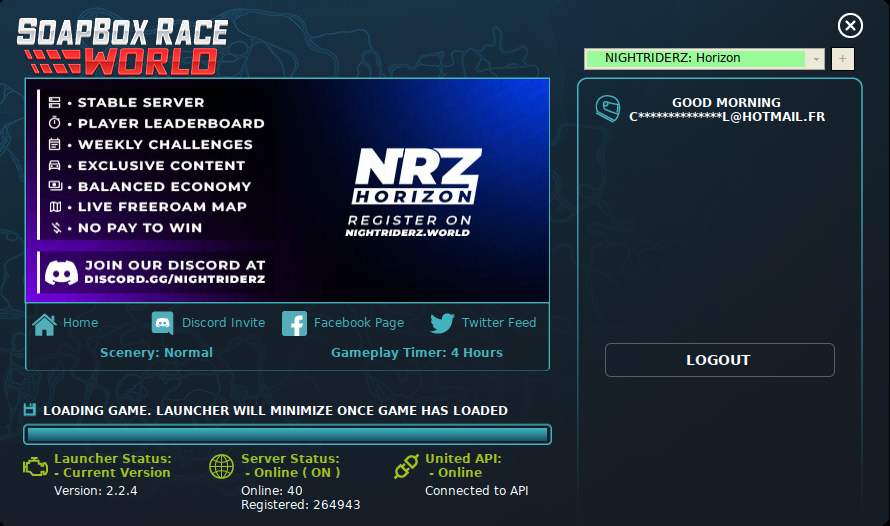Open the Home link

pos(80,323)
